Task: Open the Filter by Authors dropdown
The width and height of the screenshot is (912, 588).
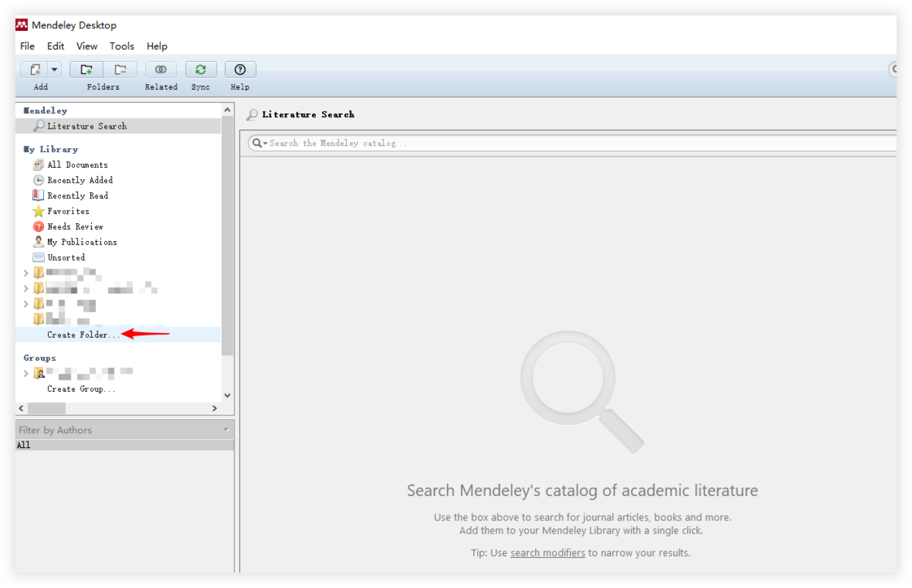Action: 125,430
